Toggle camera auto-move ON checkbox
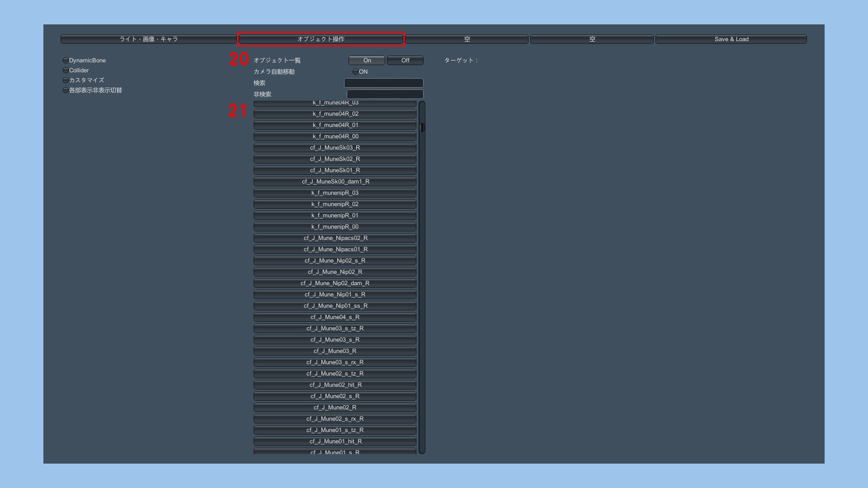868x488 pixels. [x=356, y=72]
